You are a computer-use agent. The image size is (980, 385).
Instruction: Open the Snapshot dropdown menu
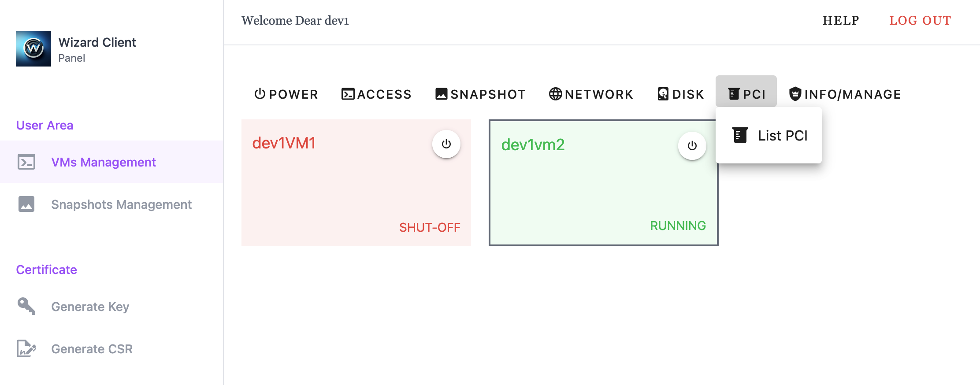(x=480, y=94)
